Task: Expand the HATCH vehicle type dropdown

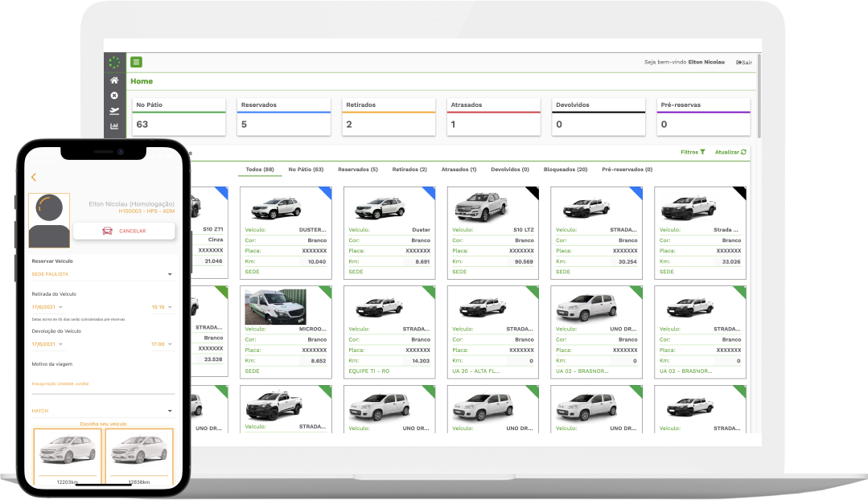Action: pos(102,411)
